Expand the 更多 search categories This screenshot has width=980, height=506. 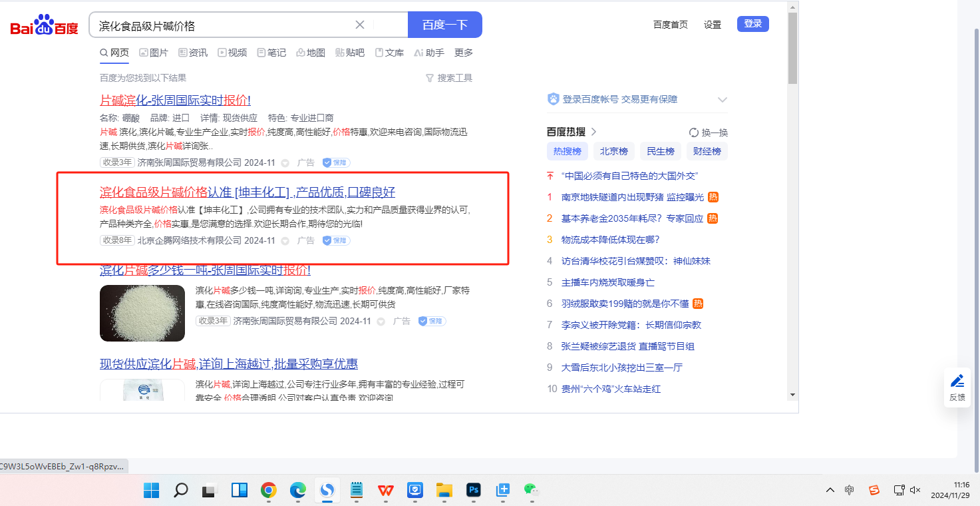(x=464, y=53)
